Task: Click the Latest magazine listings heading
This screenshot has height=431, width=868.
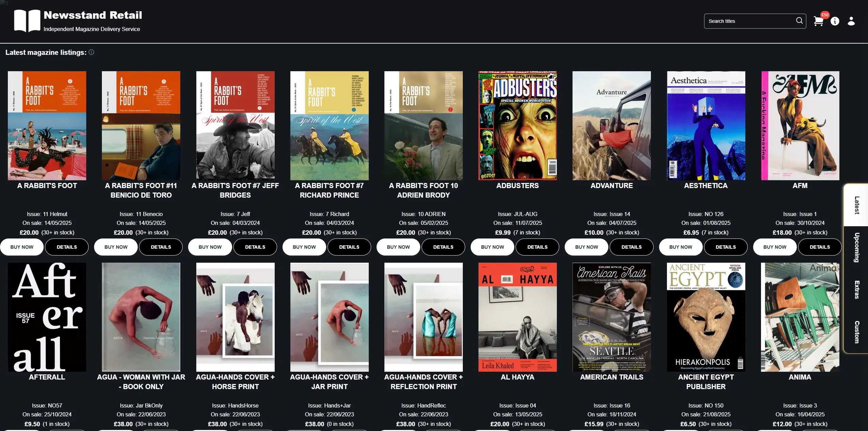Action: 46,52
